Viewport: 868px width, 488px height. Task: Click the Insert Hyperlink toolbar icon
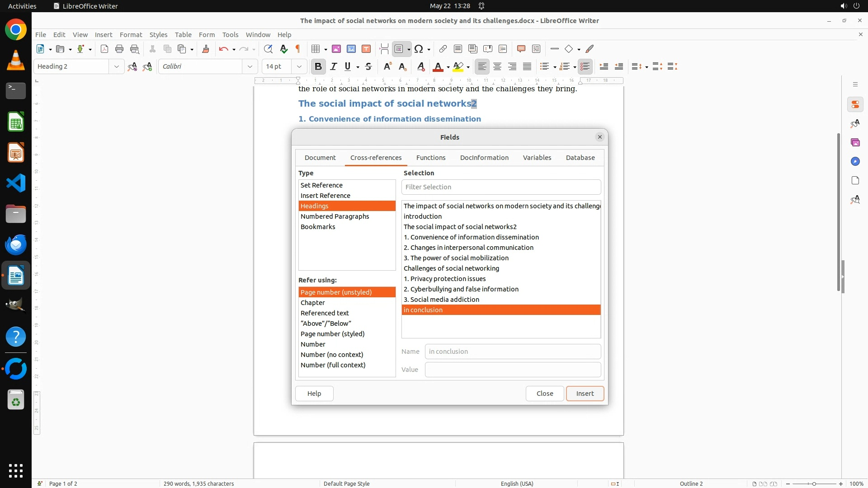(x=443, y=49)
